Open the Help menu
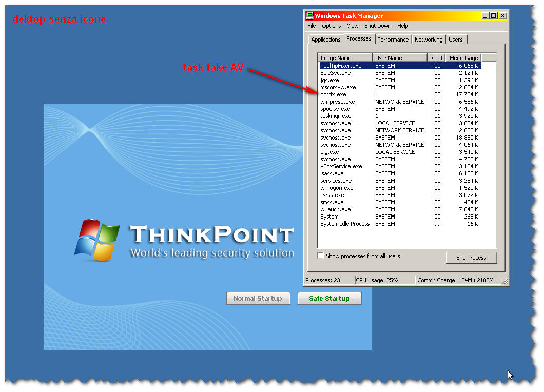This screenshot has width=544, height=392. click(x=403, y=26)
